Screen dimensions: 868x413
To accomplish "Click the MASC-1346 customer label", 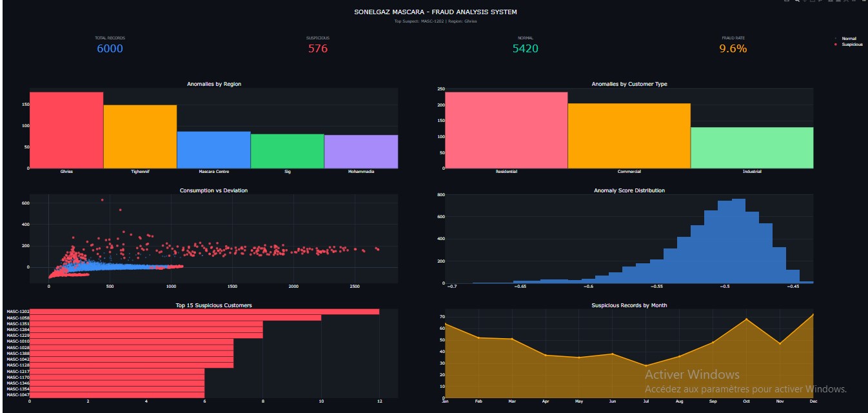I will 17,383.
